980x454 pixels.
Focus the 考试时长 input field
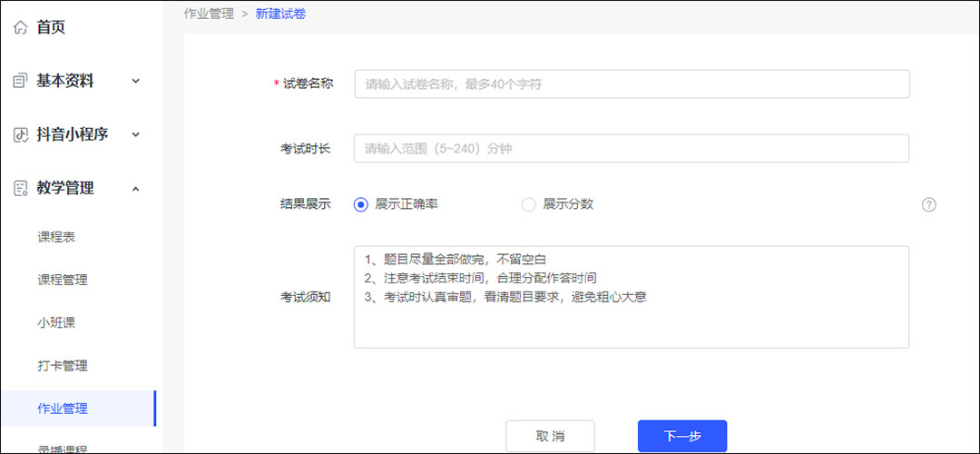point(632,148)
